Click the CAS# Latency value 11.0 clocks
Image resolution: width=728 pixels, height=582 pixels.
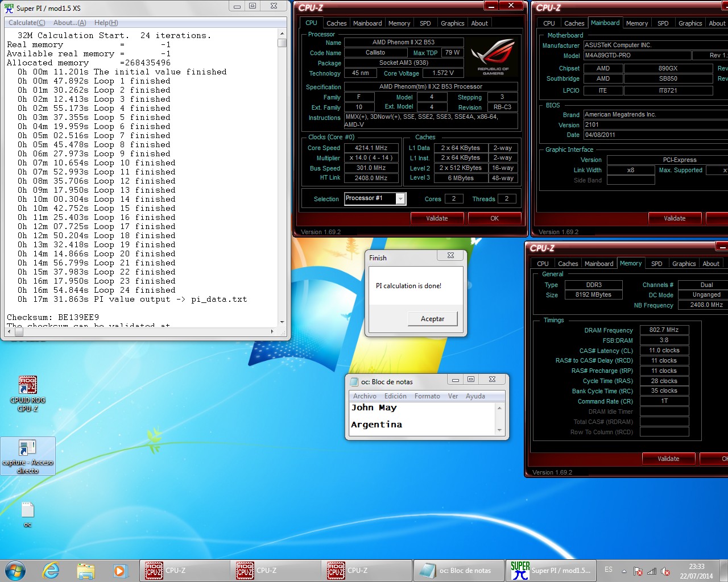pos(664,350)
